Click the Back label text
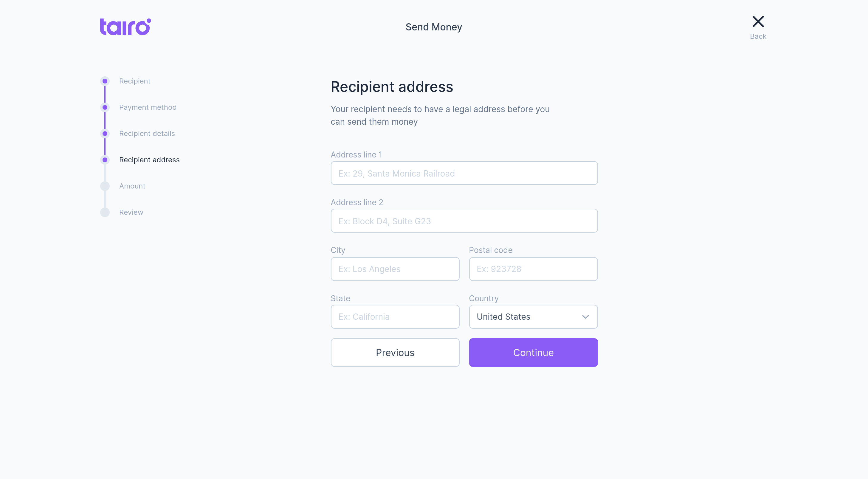This screenshot has width=868, height=479. click(758, 36)
